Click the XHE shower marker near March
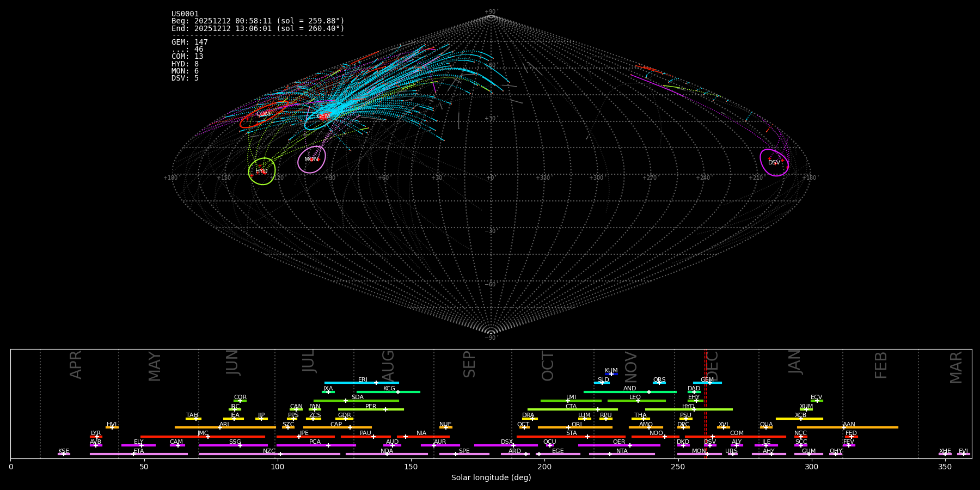This screenshot has width=980, height=490. 945,454
